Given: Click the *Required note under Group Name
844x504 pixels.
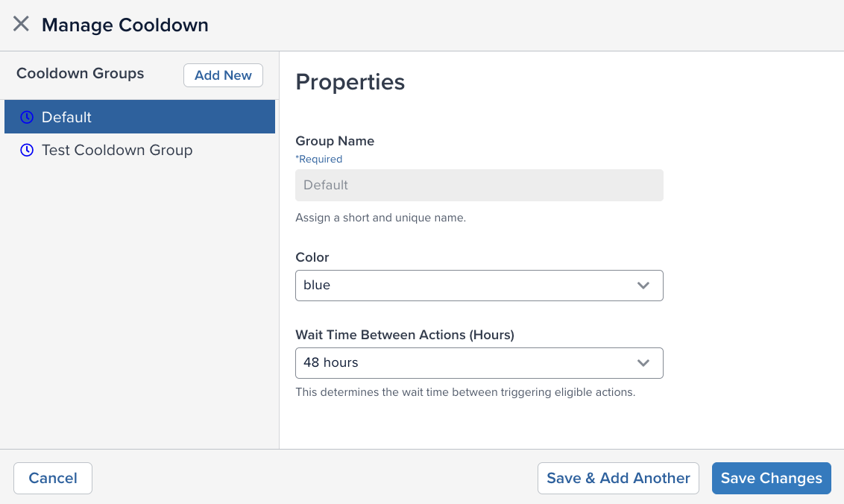Looking at the screenshot, I should (x=319, y=159).
